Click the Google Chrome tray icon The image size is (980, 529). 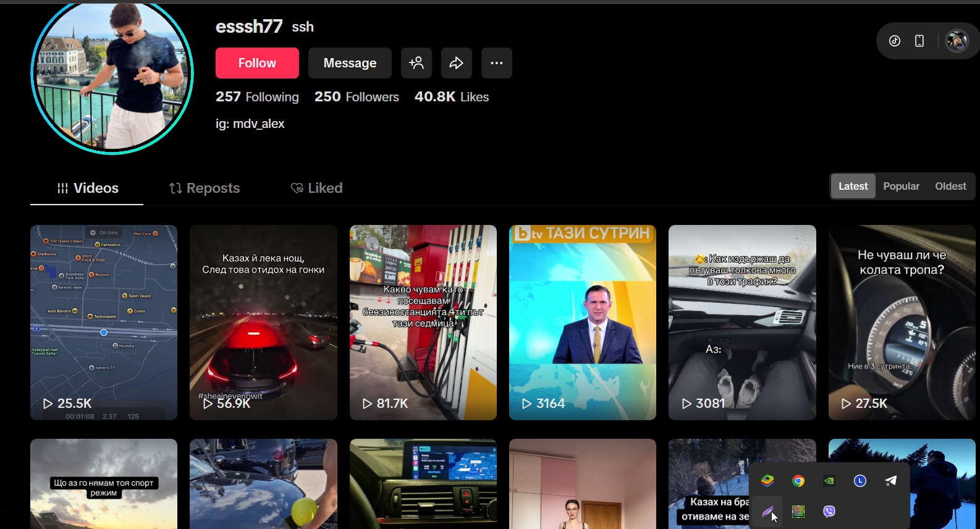click(x=798, y=481)
